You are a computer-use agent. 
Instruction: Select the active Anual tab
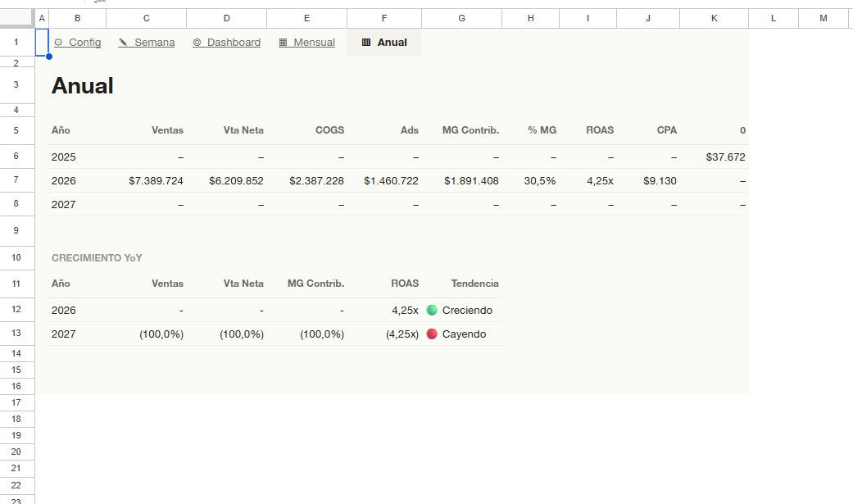click(384, 43)
